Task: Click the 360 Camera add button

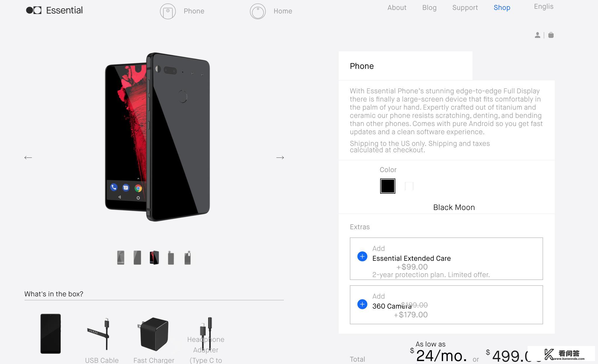Action: [x=363, y=303]
